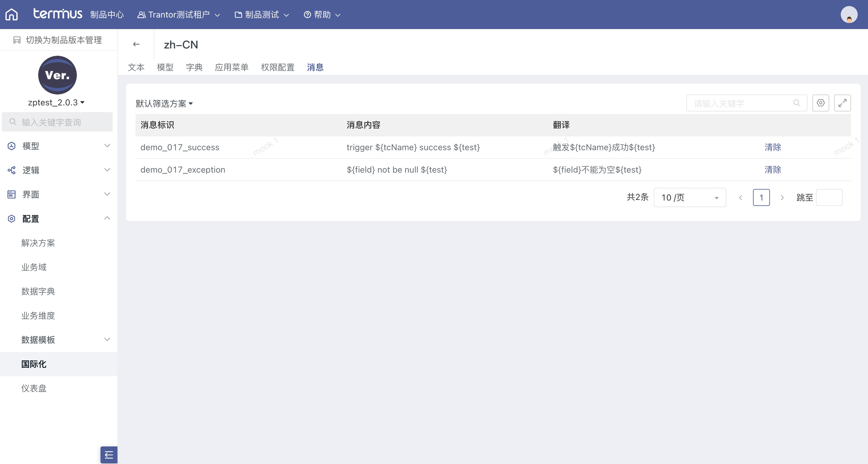Image resolution: width=868 pixels, height=464 pixels.
Task: Click the 翻译 column header
Action: (561, 125)
